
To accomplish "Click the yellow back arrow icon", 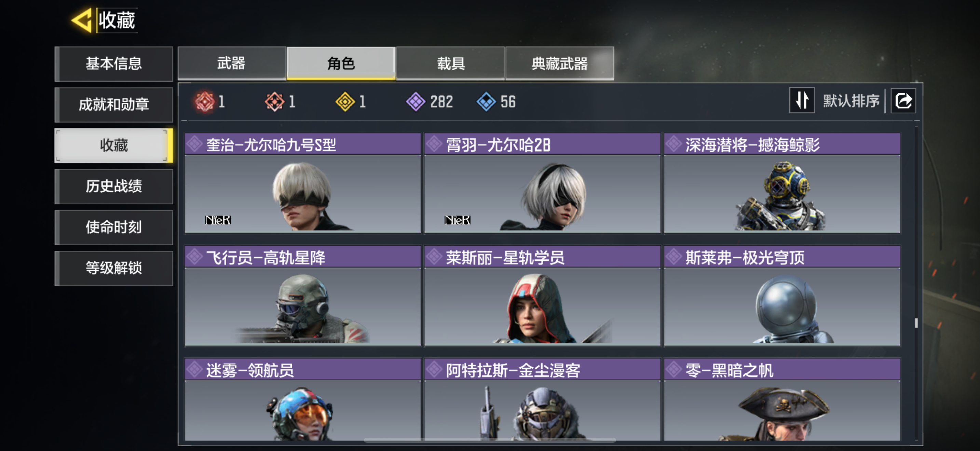I will point(82,20).
